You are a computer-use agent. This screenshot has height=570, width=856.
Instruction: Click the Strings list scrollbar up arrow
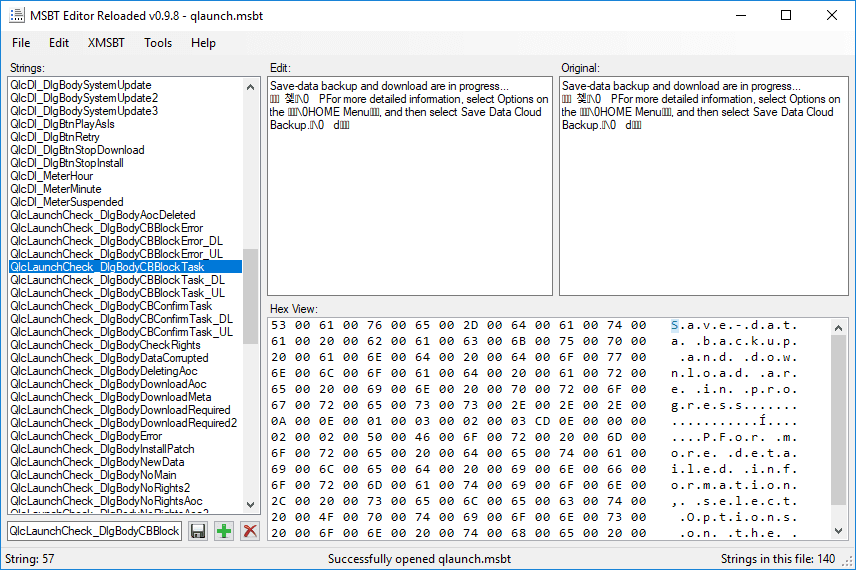pos(251,86)
